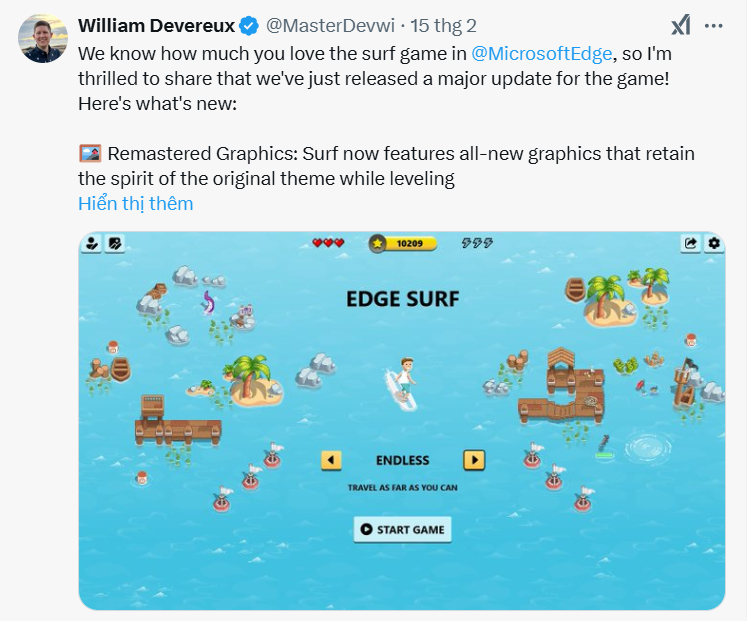Click the EDGE SURF game title
Image resolution: width=750 pixels, height=621 pixels.
click(x=402, y=299)
